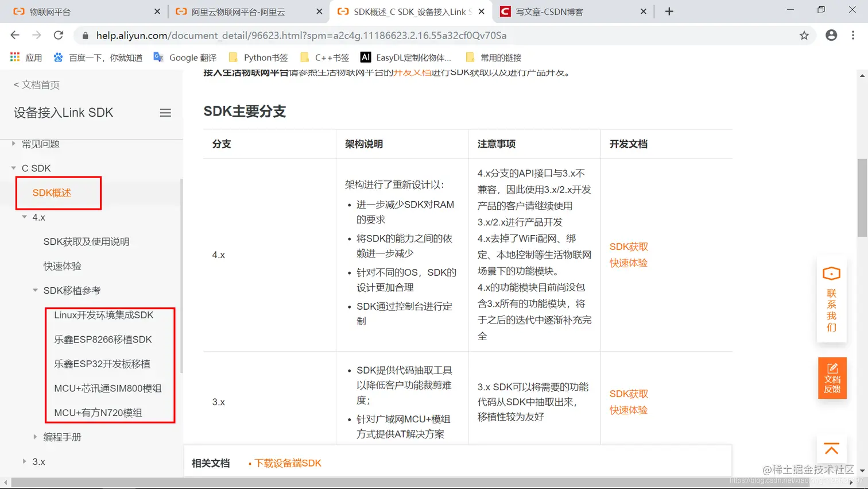Screen dimensions: 868x489
Task: Click the 分支 column header
Action: (x=222, y=144)
